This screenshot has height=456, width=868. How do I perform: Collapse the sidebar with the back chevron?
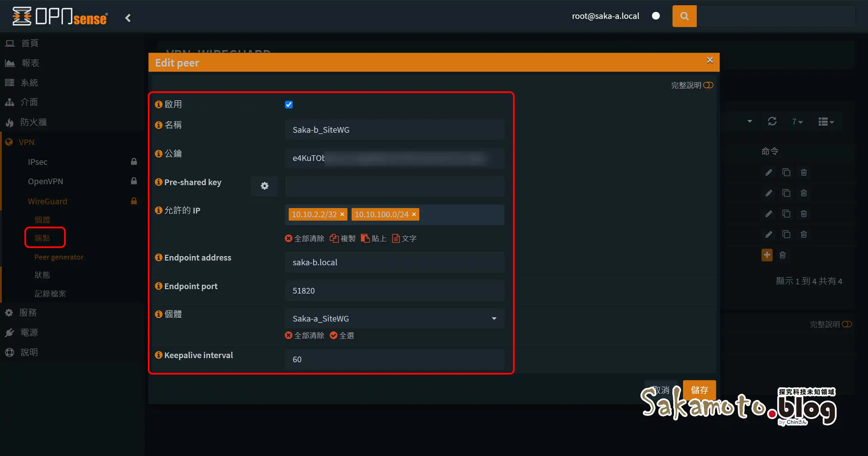click(x=128, y=18)
